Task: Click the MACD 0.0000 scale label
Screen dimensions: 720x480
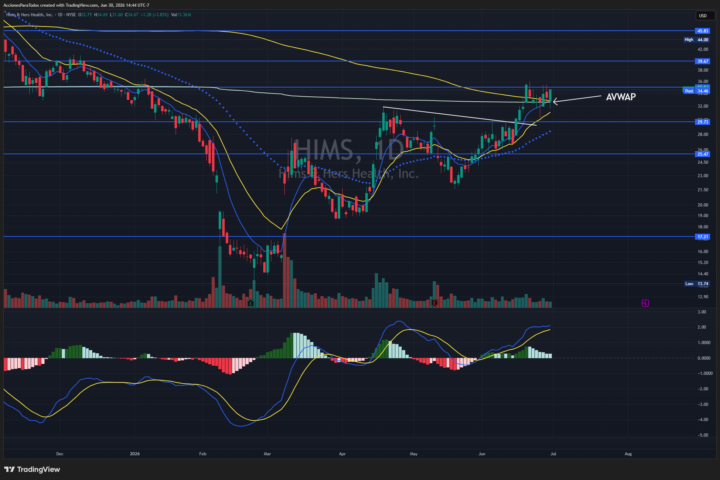Action: [703, 358]
